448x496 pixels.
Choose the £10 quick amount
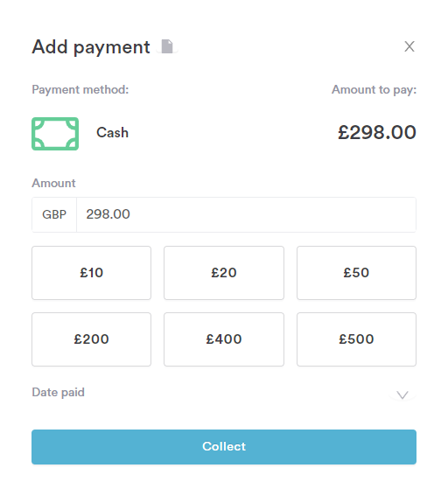[x=91, y=273]
